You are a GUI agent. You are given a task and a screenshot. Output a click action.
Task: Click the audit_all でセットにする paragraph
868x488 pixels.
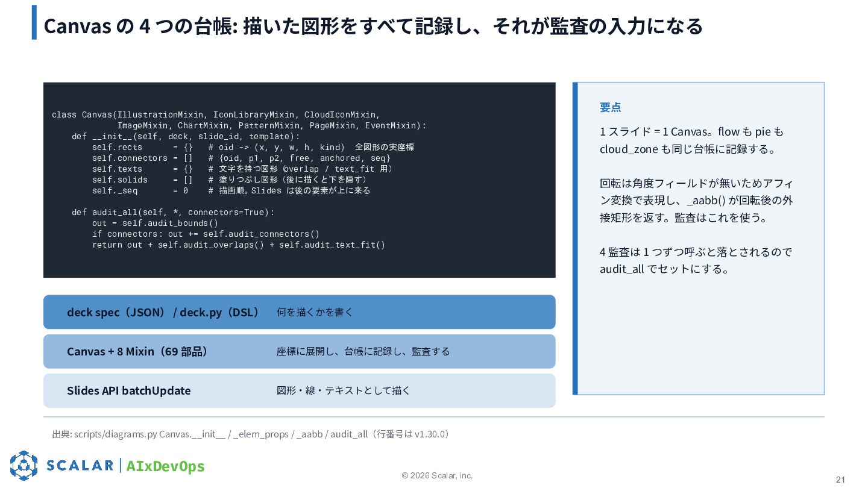coord(696,260)
